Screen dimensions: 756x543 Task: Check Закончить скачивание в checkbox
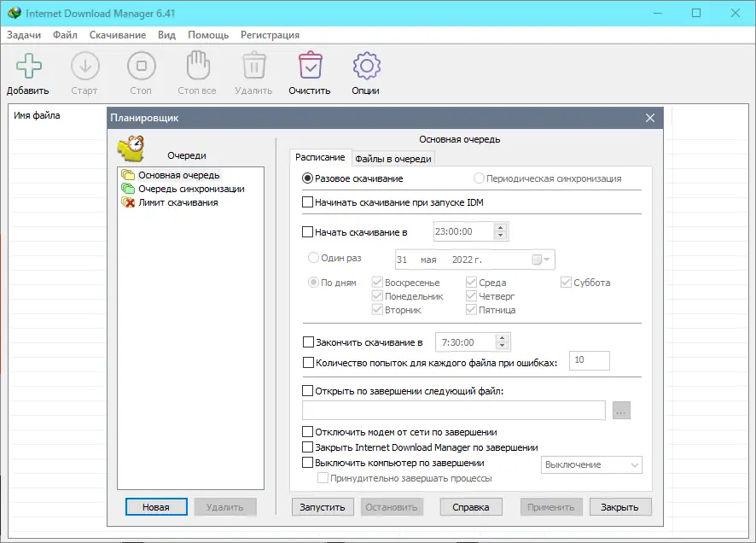pyautogui.click(x=308, y=342)
